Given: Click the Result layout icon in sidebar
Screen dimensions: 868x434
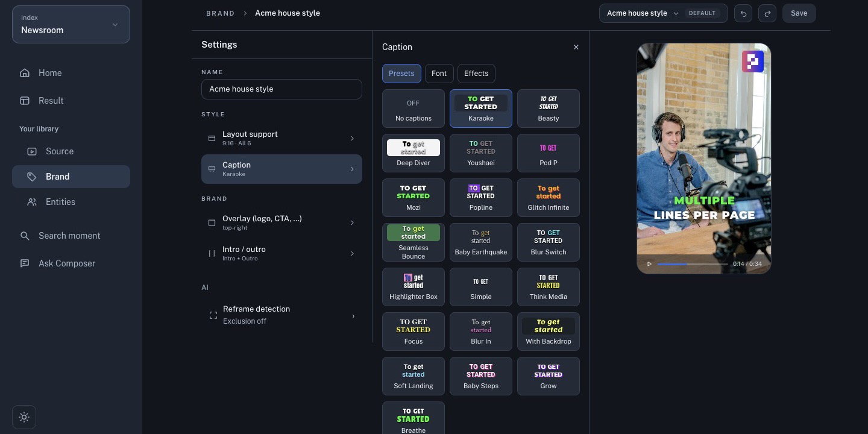Looking at the screenshot, I should tap(25, 101).
